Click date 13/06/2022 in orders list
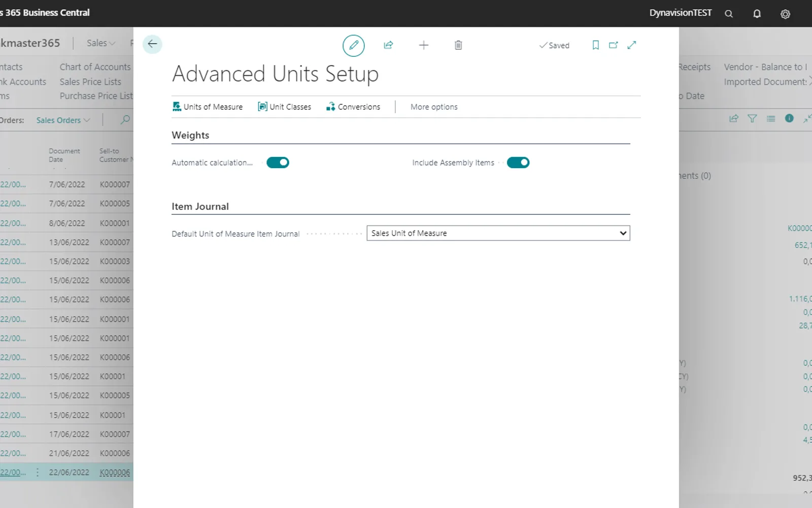 [69, 242]
